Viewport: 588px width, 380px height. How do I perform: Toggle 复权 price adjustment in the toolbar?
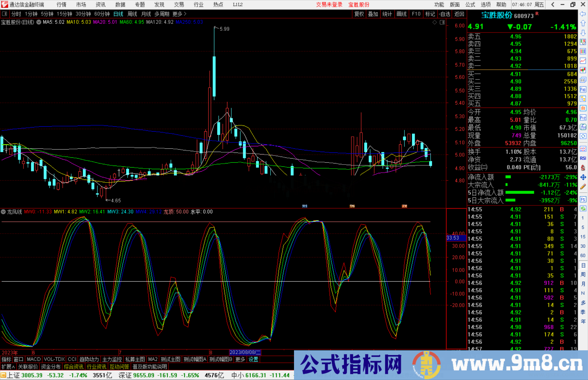pyautogui.click(x=359, y=14)
